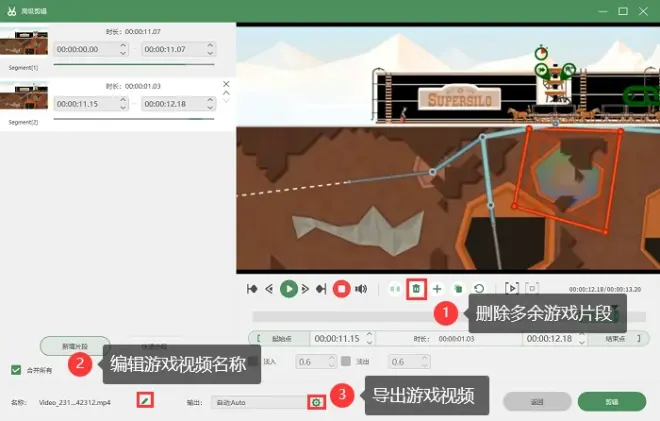Play the selected segment bracket-play icon
660x421 pixels.
pos(511,288)
